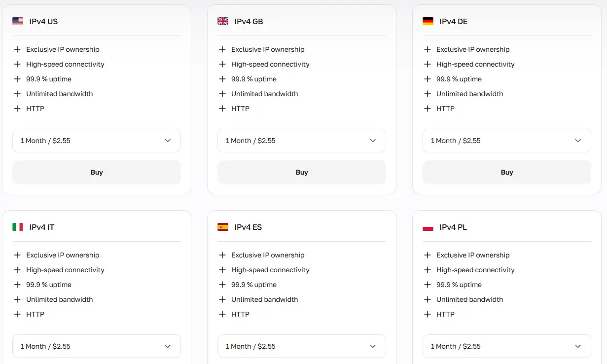Open the IPv4 US duration dropdown
The width and height of the screenshot is (607, 364).
pos(97,141)
